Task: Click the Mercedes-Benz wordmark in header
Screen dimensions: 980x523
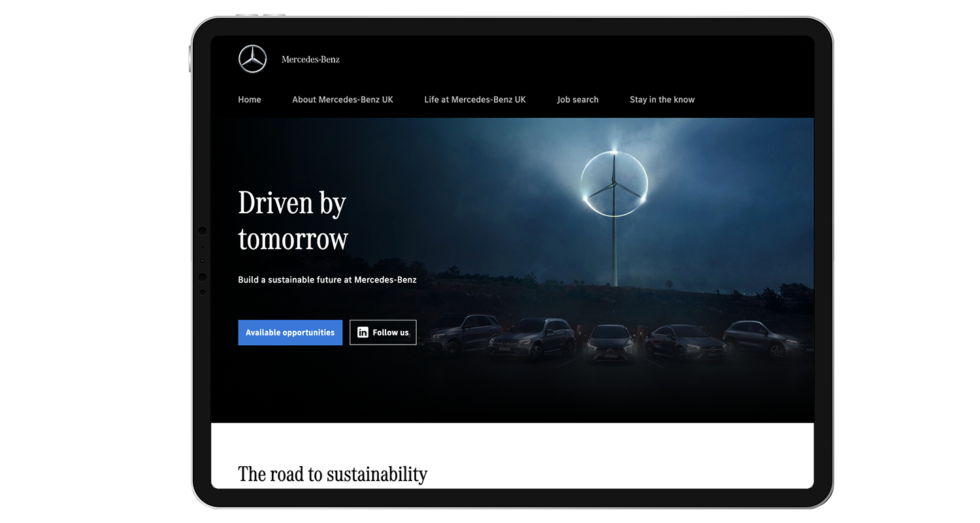Action: click(310, 59)
